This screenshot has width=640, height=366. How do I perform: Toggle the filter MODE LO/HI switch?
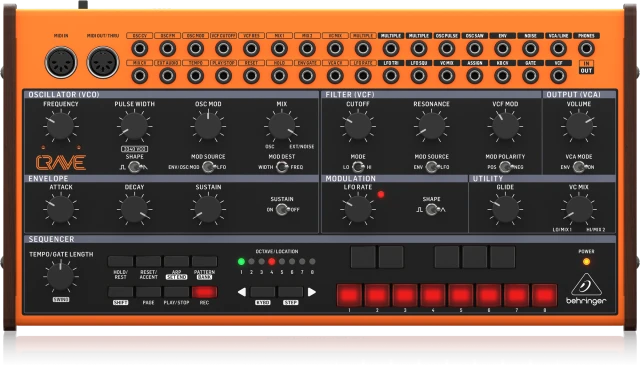coord(358,167)
